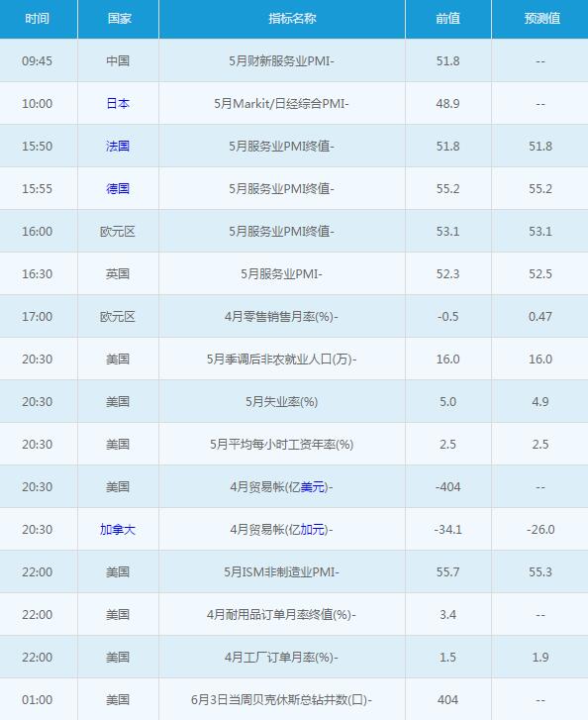Select 4月零售销售月率(%) indicator text
This screenshot has height=720, width=588.
(x=281, y=316)
